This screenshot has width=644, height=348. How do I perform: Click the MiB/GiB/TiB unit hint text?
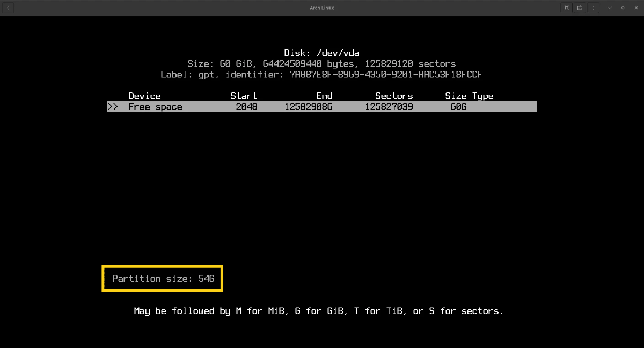click(x=318, y=311)
